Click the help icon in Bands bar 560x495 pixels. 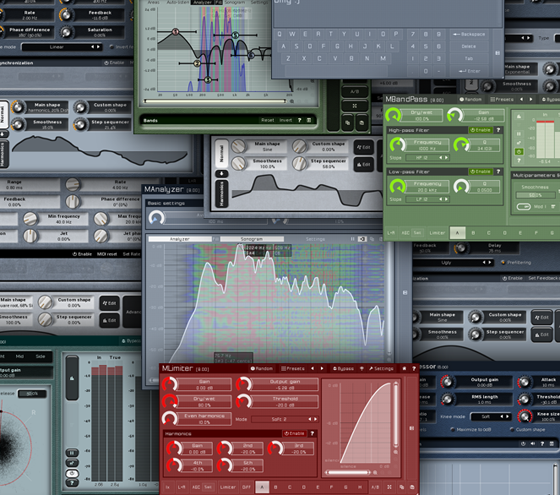(300, 120)
